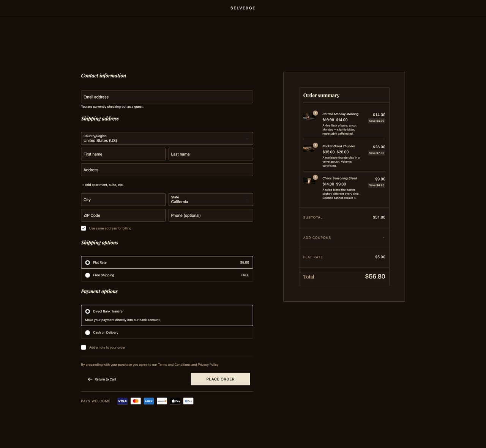Open the Country/Region dropdown

tap(167, 138)
